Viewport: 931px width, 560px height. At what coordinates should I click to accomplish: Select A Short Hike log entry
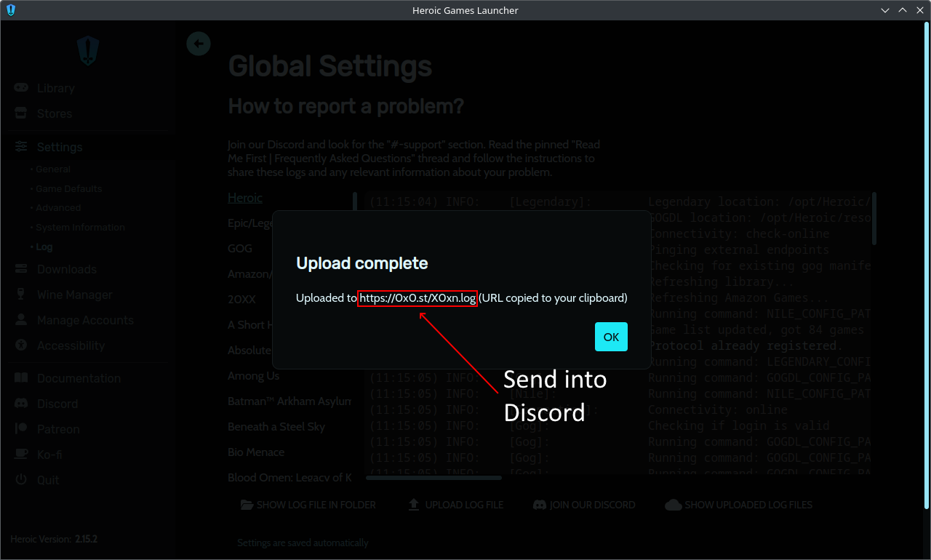point(250,324)
